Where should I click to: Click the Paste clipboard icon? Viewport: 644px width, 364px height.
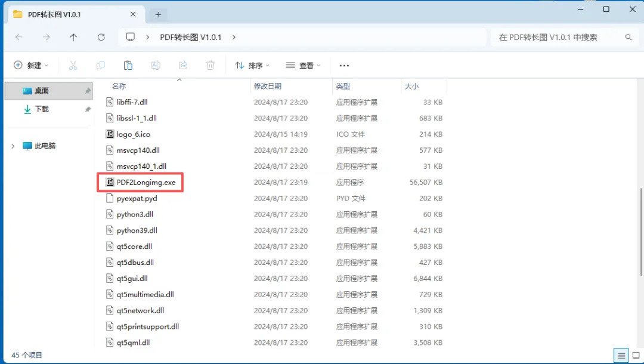click(x=128, y=65)
